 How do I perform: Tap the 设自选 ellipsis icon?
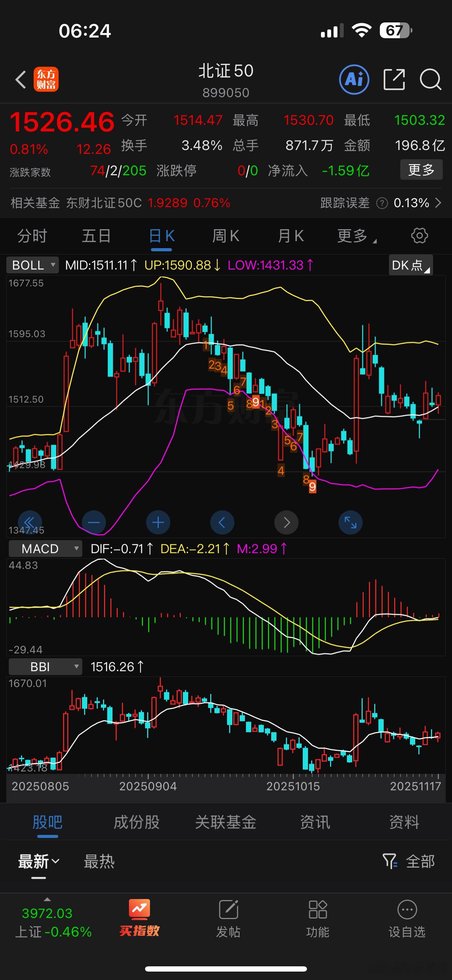click(407, 910)
